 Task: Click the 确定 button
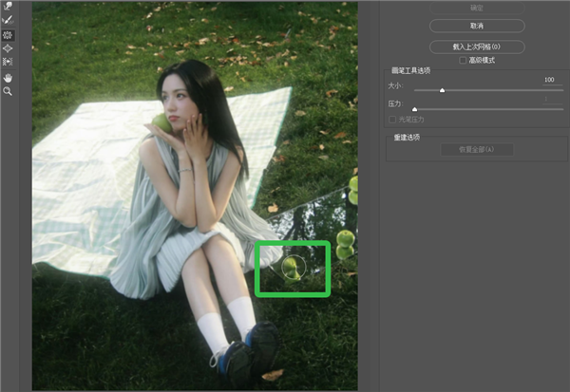point(477,7)
